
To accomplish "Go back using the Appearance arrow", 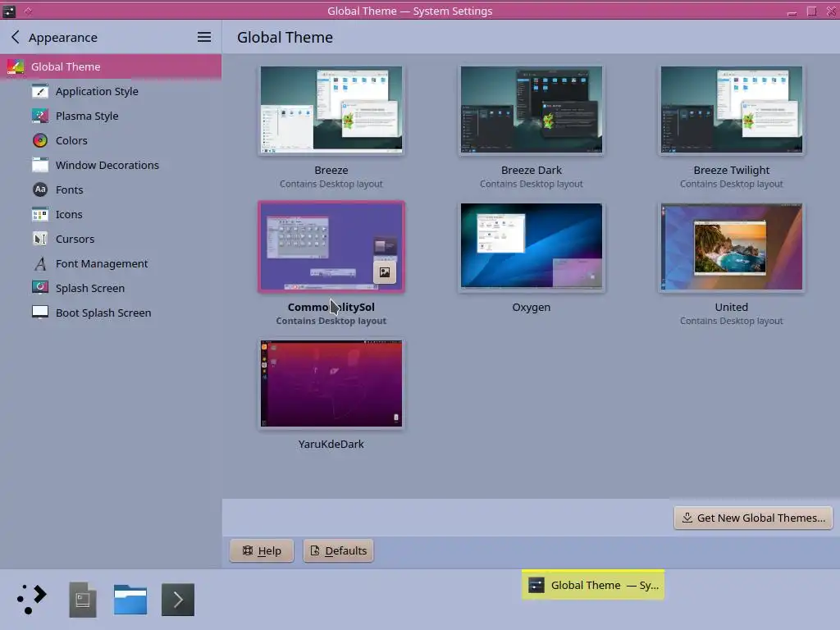I will pyautogui.click(x=15, y=37).
